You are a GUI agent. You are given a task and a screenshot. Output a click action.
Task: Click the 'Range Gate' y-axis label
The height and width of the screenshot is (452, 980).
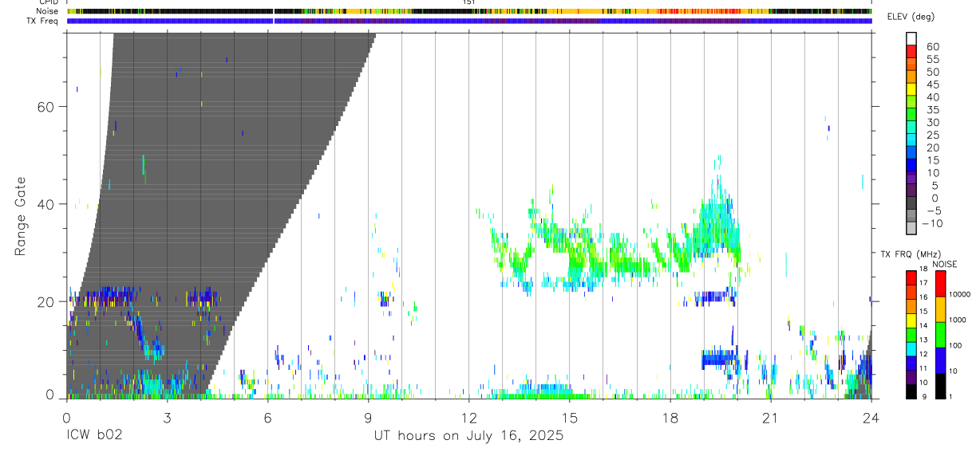[20, 217]
